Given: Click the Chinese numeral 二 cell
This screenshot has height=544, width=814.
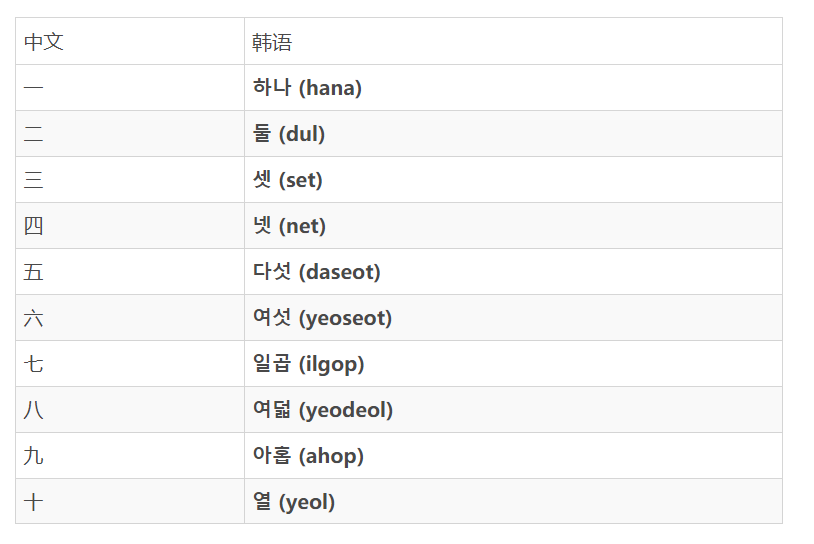Looking at the screenshot, I should coord(130,134).
